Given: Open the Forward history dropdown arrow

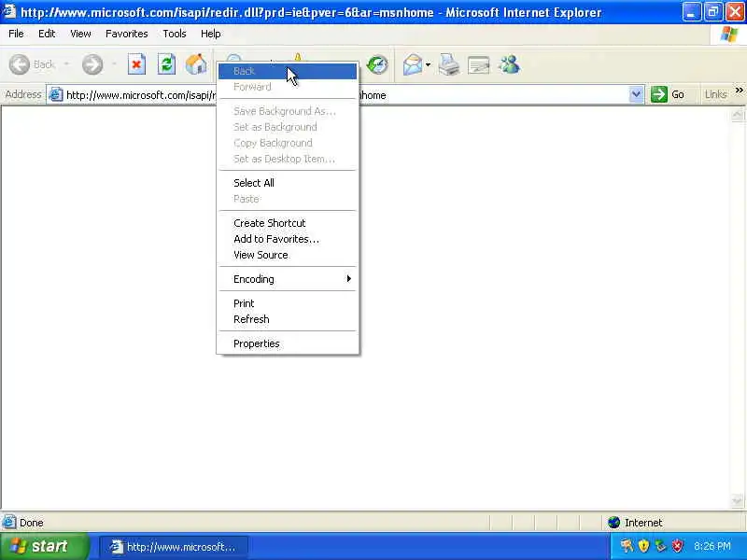Looking at the screenshot, I should 114,64.
